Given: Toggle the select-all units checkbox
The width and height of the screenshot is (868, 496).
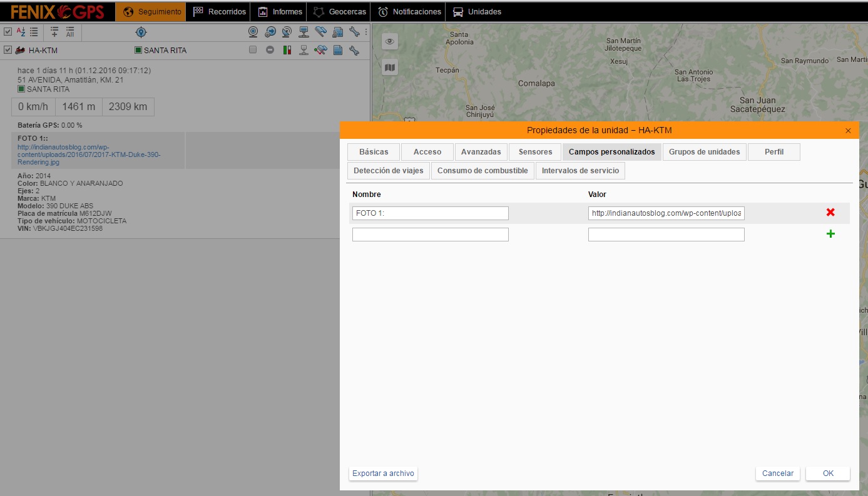Looking at the screenshot, I should (x=8, y=32).
